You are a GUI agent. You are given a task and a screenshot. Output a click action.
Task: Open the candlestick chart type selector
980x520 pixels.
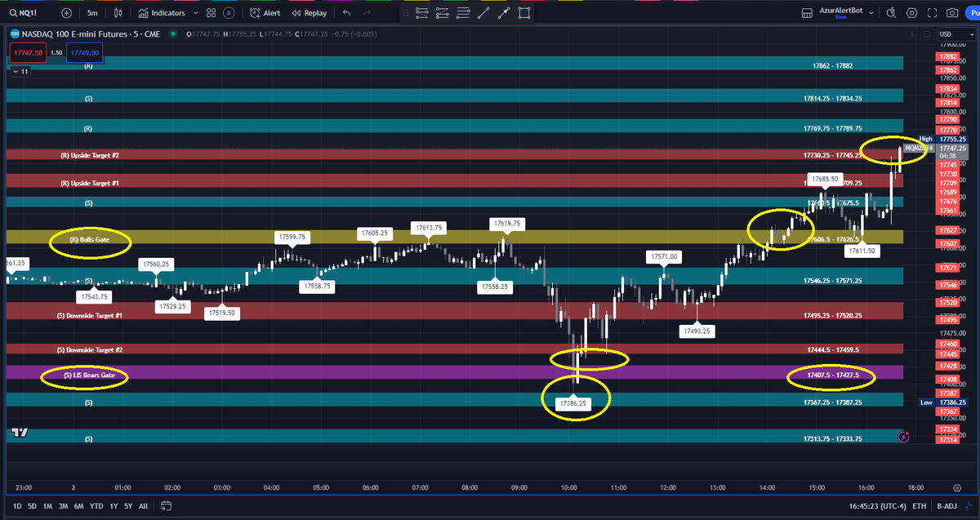click(118, 13)
